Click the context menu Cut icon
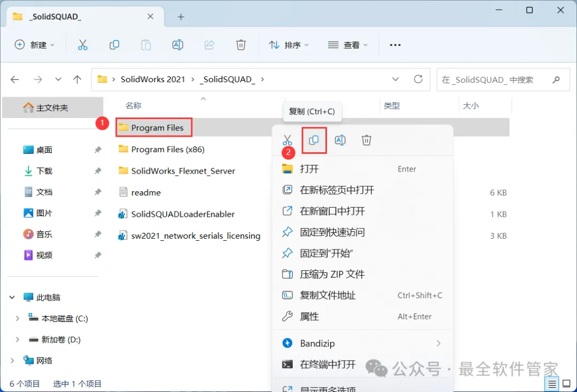The image size is (577, 392). 287,140
